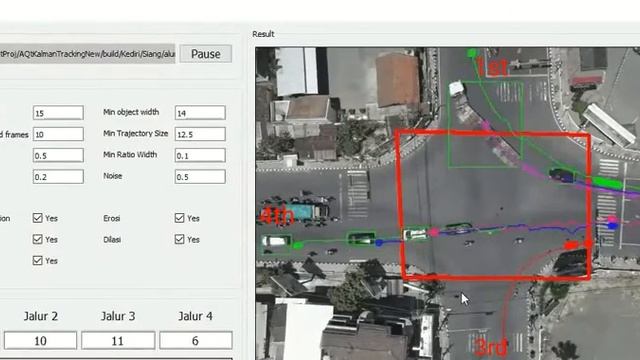
Task: Select the Jalur 3 count field
Action: click(118, 340)
